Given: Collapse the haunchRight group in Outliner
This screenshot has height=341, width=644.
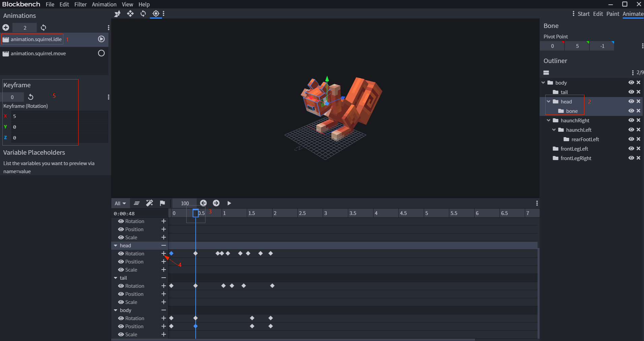Looking at the screenshot, I should [549, 120].
